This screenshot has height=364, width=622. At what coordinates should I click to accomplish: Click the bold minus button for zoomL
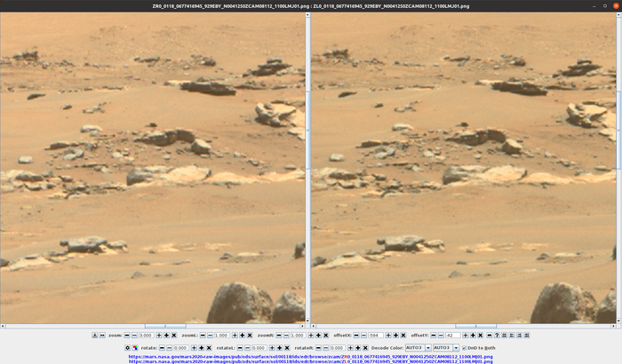point(203,336)
